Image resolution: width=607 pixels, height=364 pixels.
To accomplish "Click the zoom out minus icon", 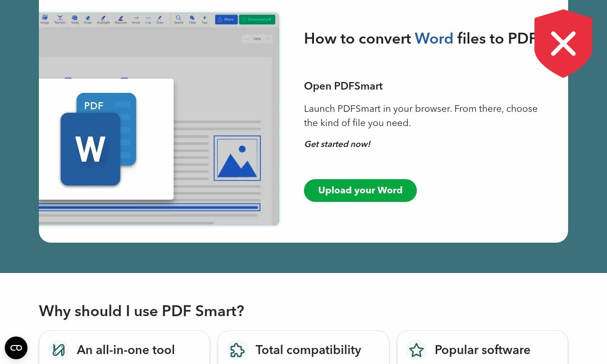I will [247, 39].
